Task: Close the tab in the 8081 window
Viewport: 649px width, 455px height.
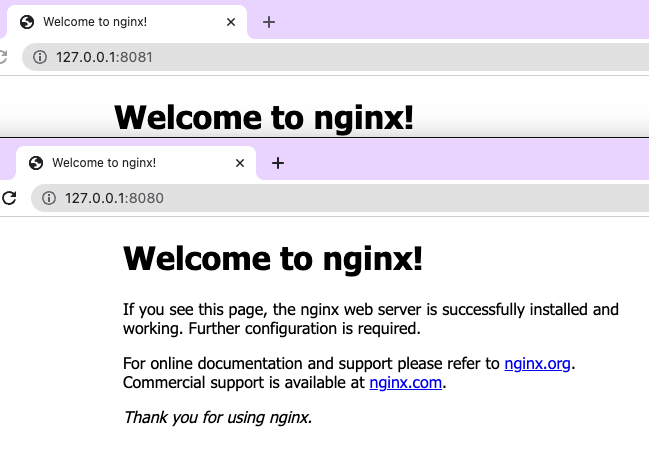Action: [x=231, y=22]
